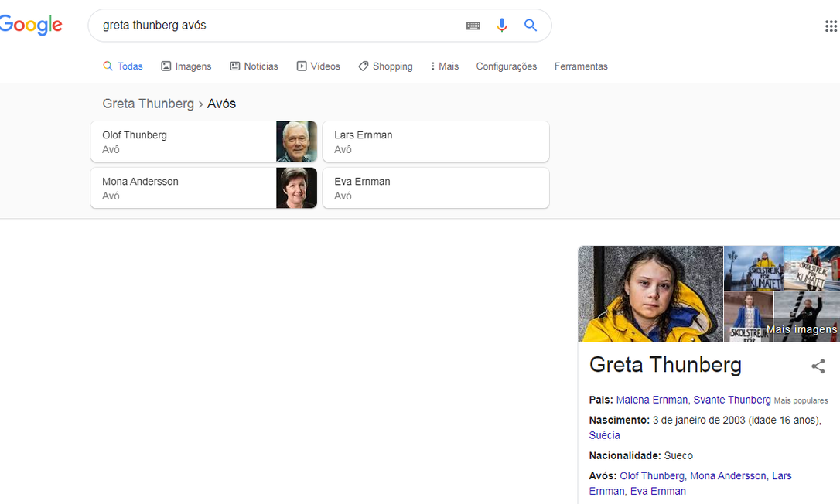
Task: Click the Google logo
Action: pyautogui.click(x=31, y=26)
